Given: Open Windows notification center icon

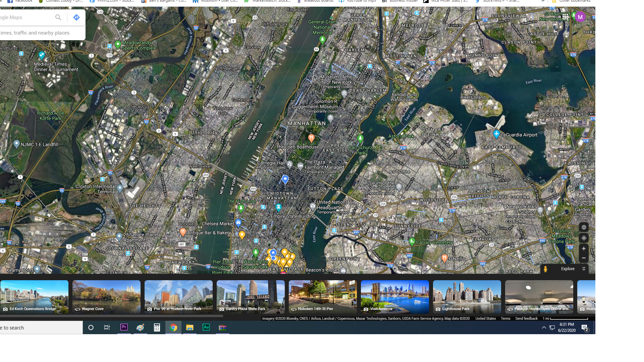Looking at the screenshot, I should tap(585, 328).
